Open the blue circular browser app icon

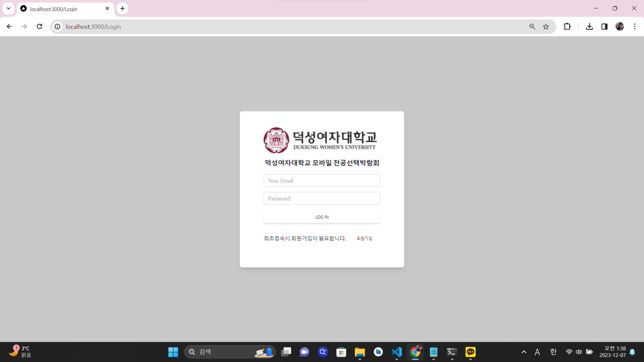pos(323,352)
